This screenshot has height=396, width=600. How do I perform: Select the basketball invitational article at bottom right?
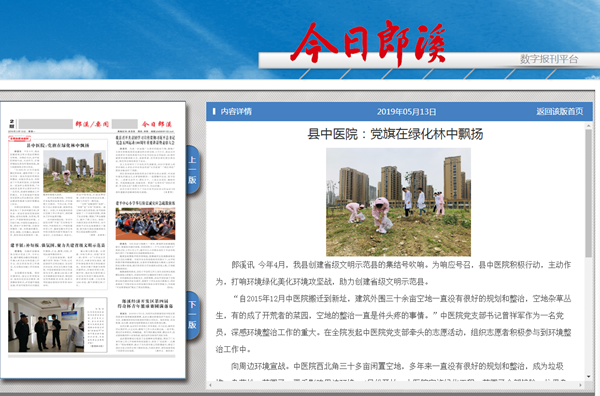pyautogui.click(x=145, y=325)
